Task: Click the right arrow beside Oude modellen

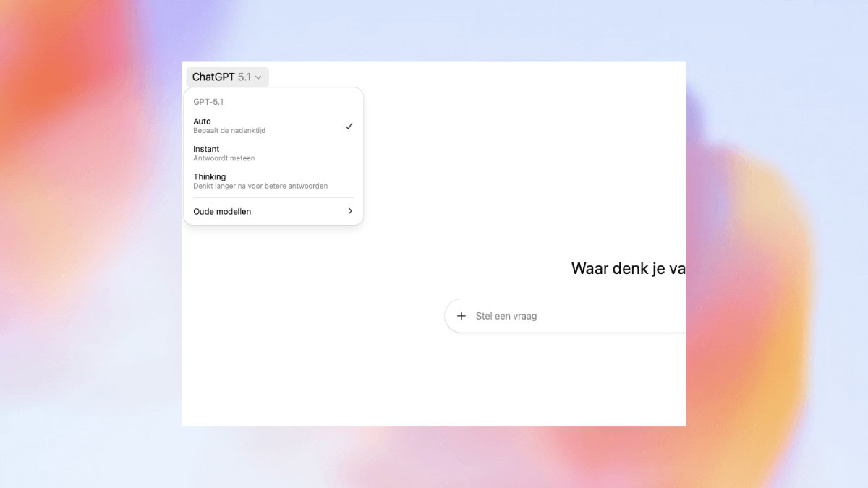Action: [x=350, y=211]
